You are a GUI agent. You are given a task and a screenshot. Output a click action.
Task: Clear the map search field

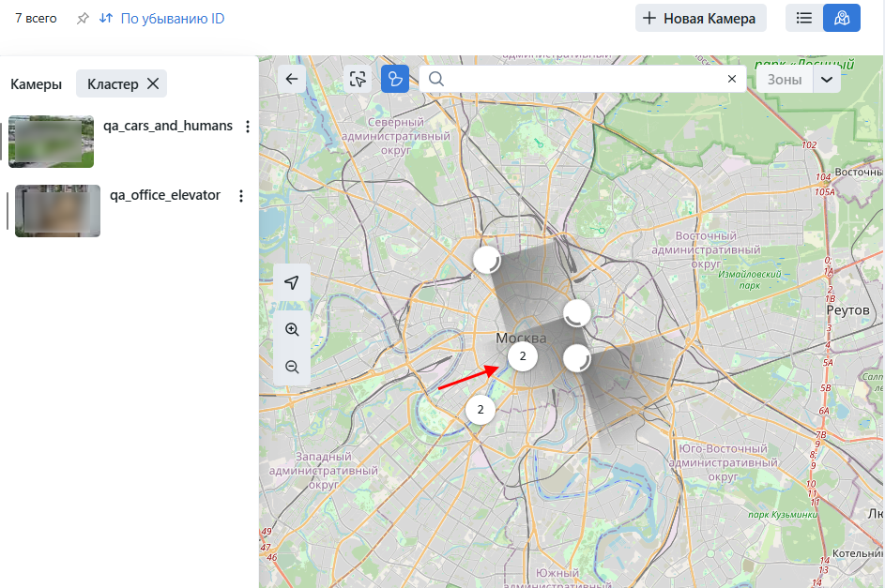732,79
